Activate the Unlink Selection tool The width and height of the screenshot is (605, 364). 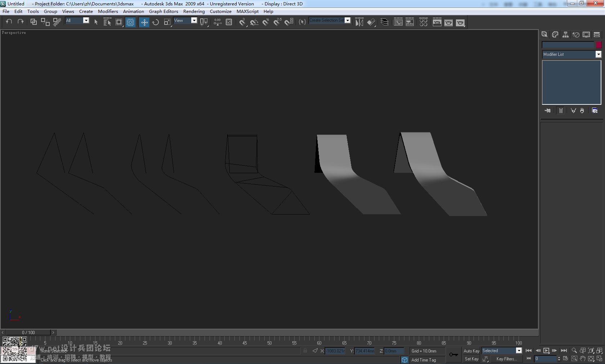coord(45,22)
